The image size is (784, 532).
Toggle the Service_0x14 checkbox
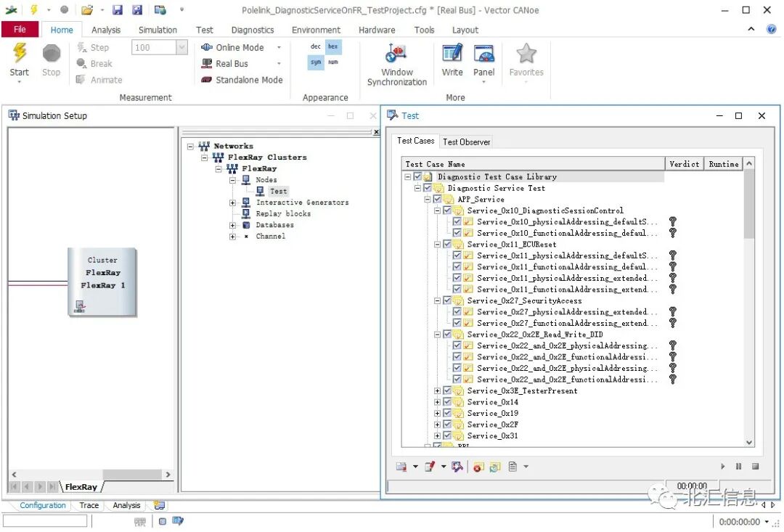(x=447, y=402)
